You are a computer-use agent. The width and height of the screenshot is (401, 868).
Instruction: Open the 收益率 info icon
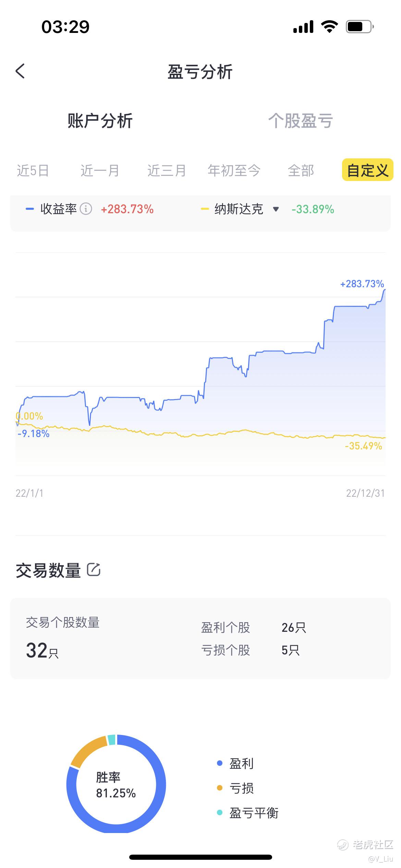click(86, 209)
